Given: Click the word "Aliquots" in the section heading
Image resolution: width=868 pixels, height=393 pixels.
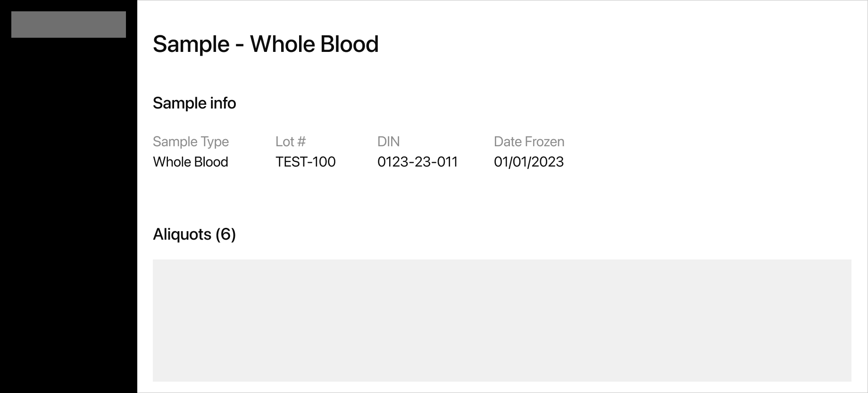Looking at the screenshot, I should (182, 234).
